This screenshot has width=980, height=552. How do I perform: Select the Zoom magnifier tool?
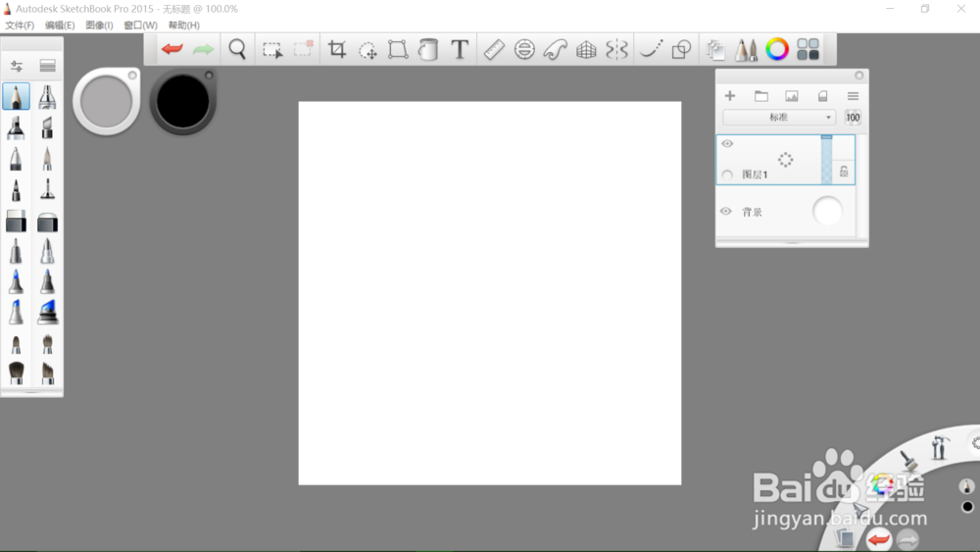(237, 49)
